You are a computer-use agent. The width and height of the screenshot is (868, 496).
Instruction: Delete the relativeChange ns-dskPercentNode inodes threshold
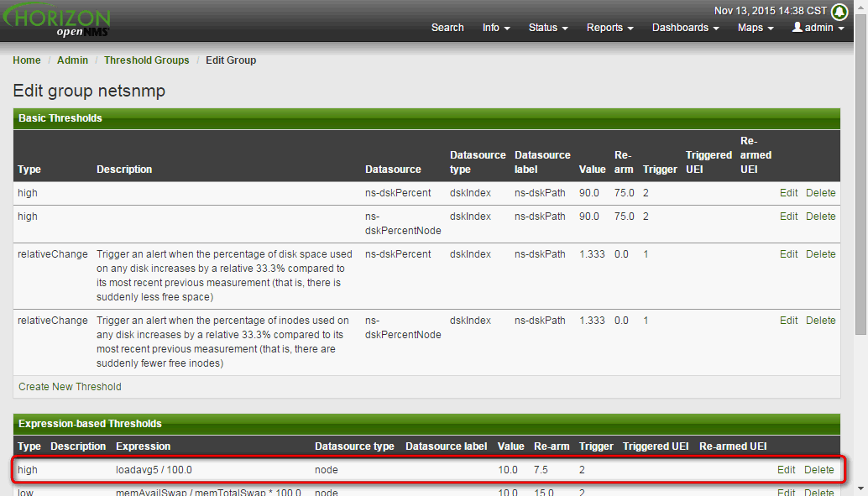coord(820,320)
